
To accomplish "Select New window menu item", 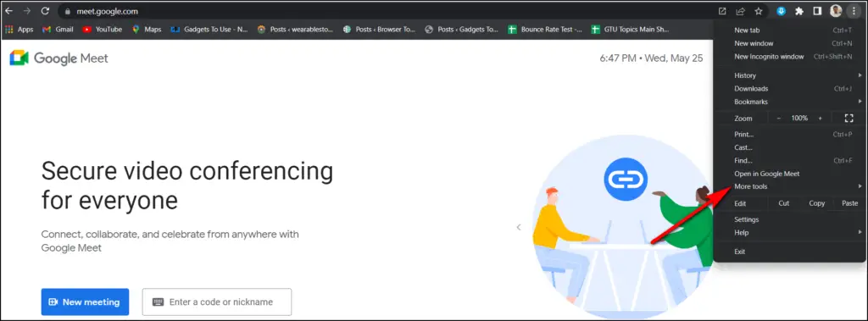I will (789, 43).
